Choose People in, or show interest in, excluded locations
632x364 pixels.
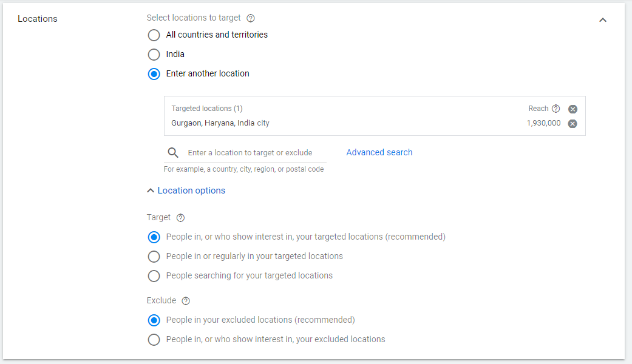click(154, 340)
